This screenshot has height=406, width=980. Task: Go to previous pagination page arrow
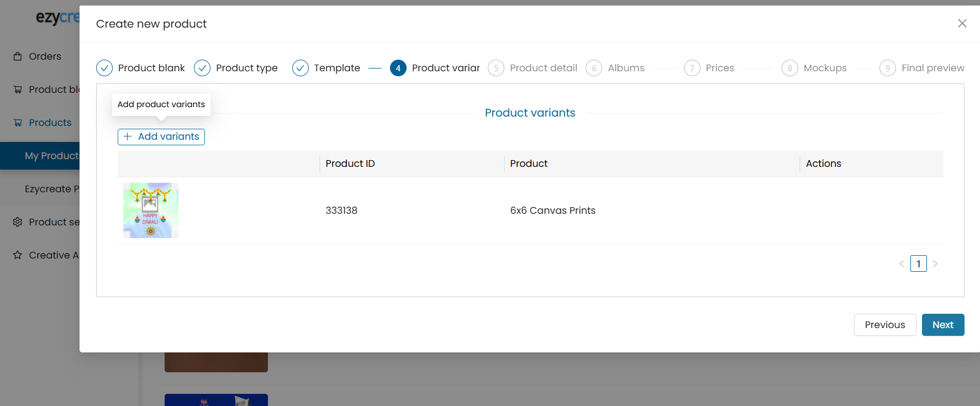coord(902,264)
